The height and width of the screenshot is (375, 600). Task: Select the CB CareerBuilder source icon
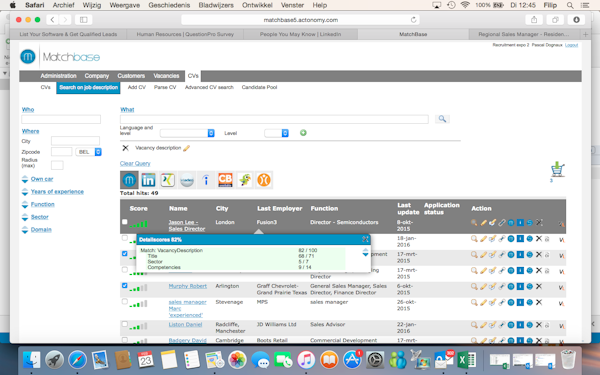225,180
